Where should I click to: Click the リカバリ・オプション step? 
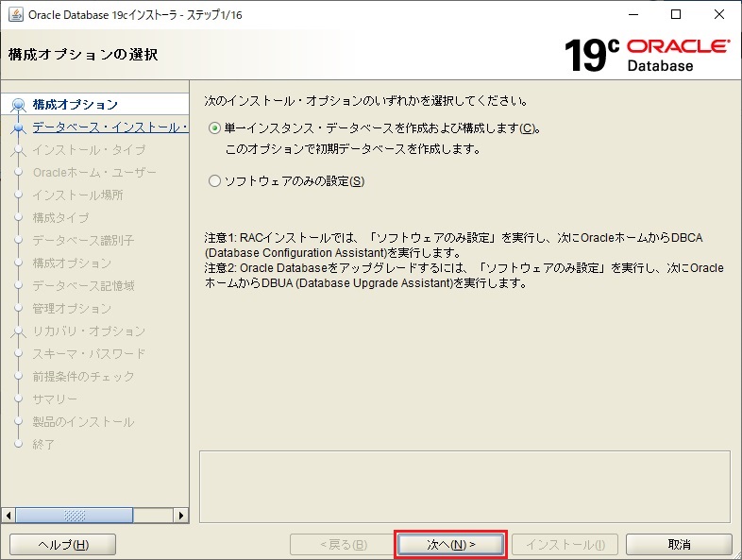pyautogui.click(x=89, y=331)
